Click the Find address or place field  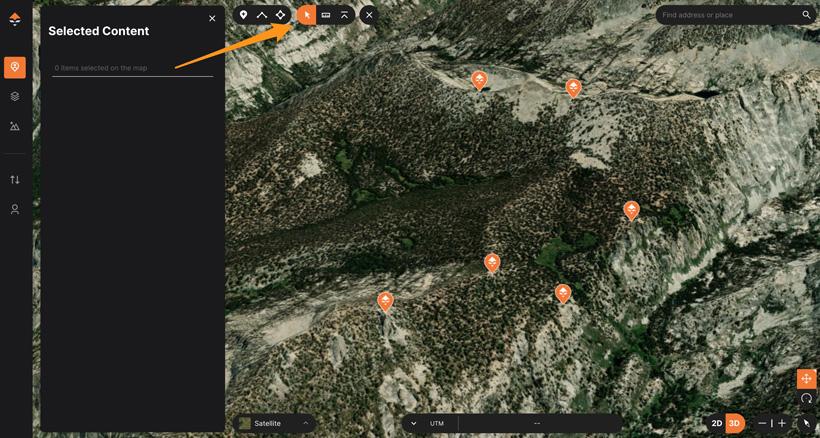[728, 15]
